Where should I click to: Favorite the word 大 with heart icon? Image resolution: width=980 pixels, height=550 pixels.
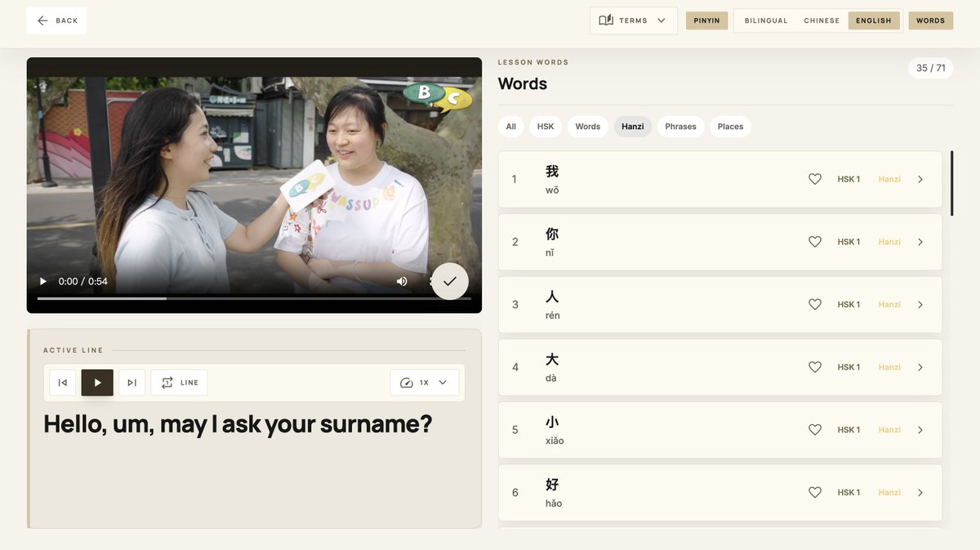815,367
